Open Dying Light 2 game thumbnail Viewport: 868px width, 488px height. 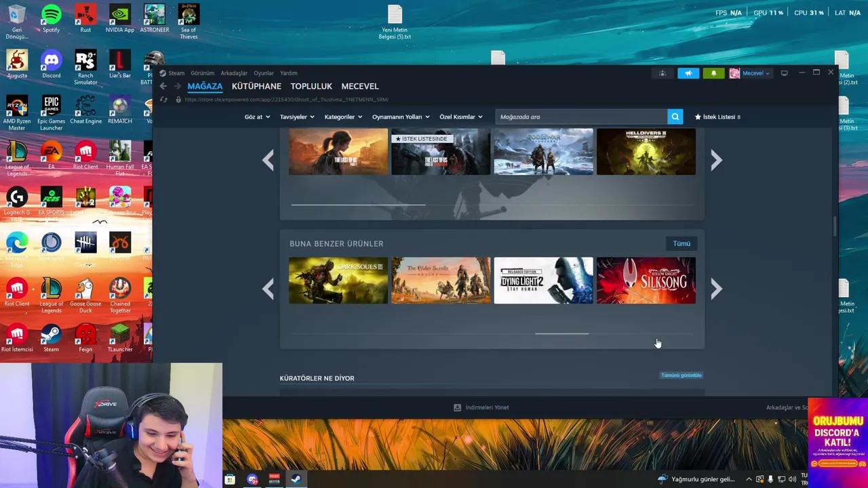[x=543, y=281]
